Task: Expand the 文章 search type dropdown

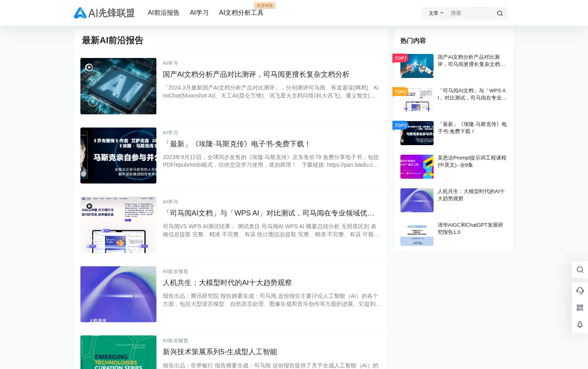Action: click(436, 13)
